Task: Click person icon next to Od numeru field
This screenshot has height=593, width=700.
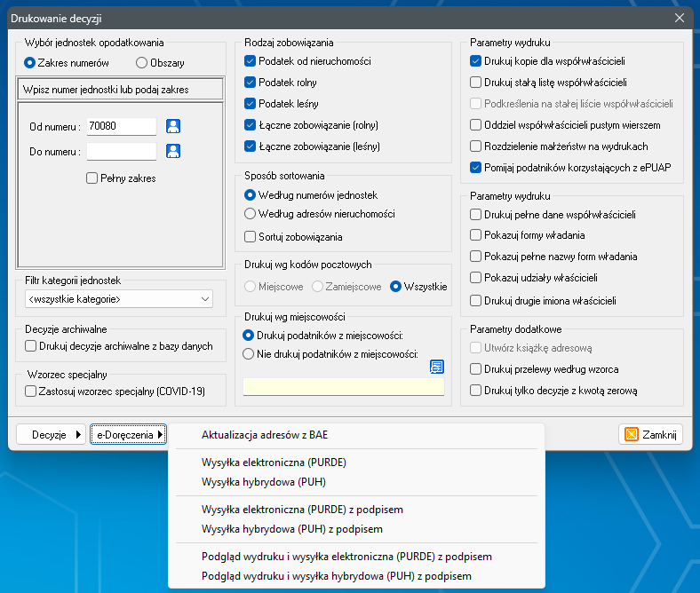Action: pos(174,126)
